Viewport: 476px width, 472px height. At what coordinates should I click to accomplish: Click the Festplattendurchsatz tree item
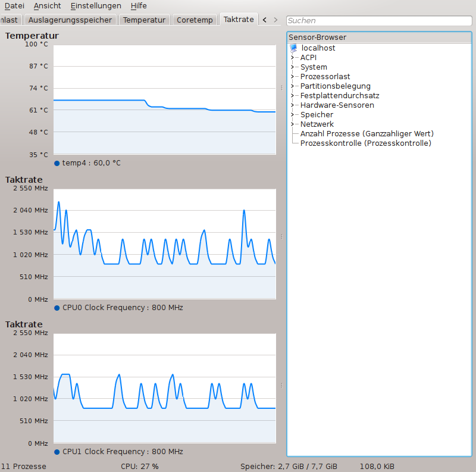[339, 96]
